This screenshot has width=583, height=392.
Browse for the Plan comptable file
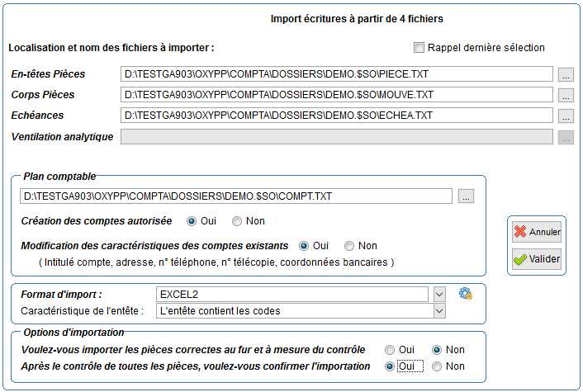[x=466, y=196]
